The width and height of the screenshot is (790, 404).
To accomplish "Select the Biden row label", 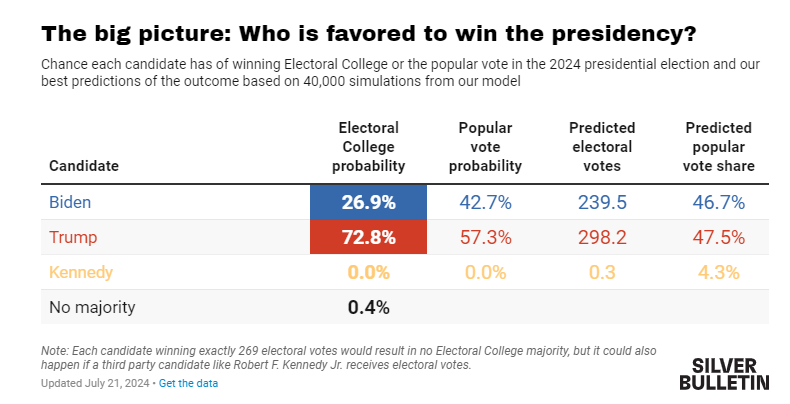I will click(x=70, y=202).
